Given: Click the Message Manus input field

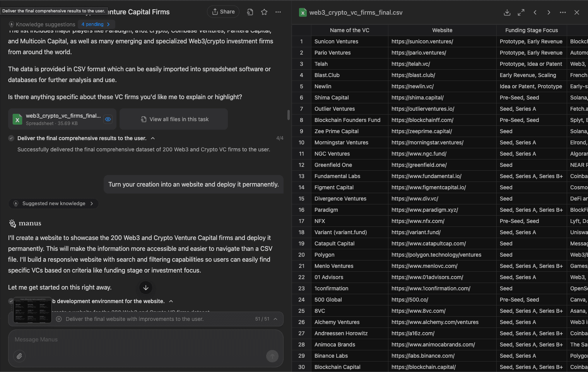Looking at the screenshot, I should point(146,339).
